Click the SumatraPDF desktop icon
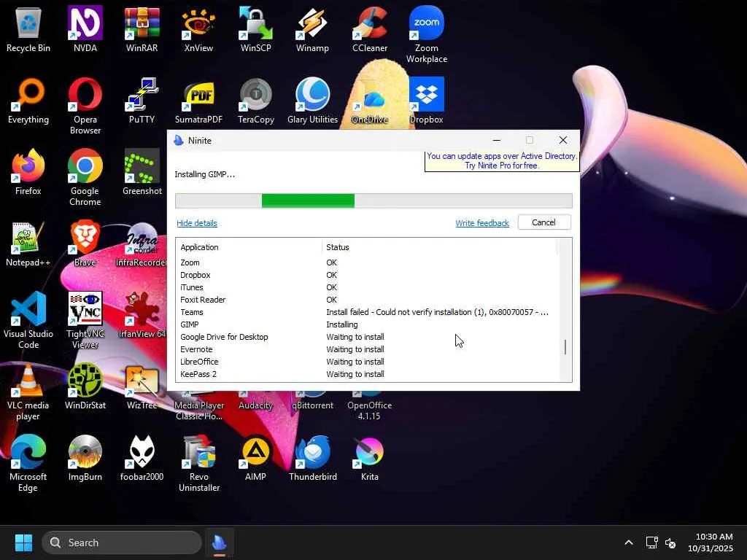The width and height of the screenshot is (747, 560). coord(198,101)
